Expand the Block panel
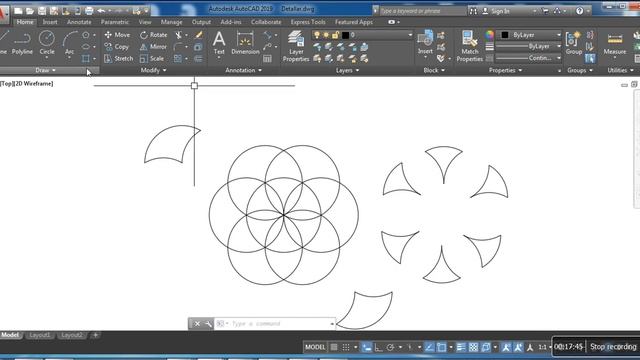 point(433,70)
